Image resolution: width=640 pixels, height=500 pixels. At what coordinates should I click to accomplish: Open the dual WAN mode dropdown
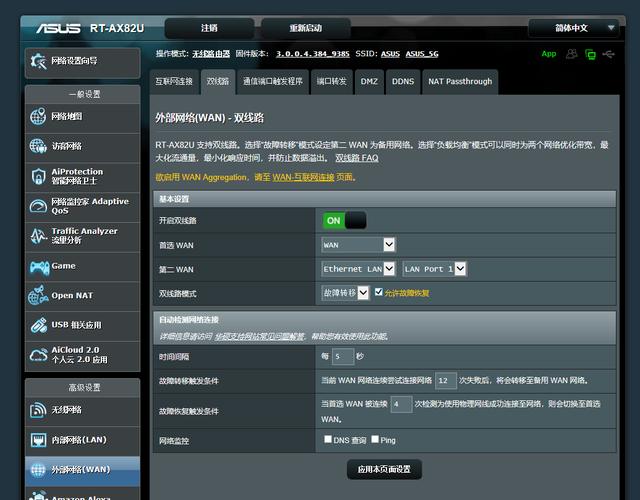(345, 293)
